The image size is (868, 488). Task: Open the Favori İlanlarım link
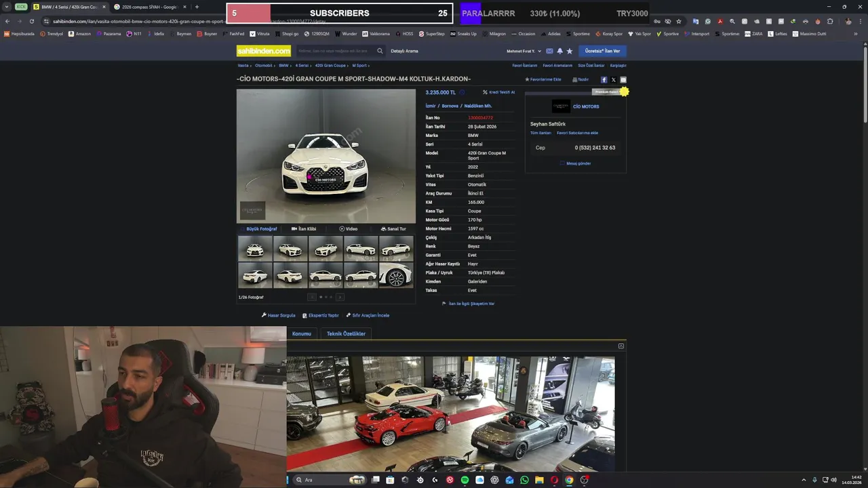525,66
